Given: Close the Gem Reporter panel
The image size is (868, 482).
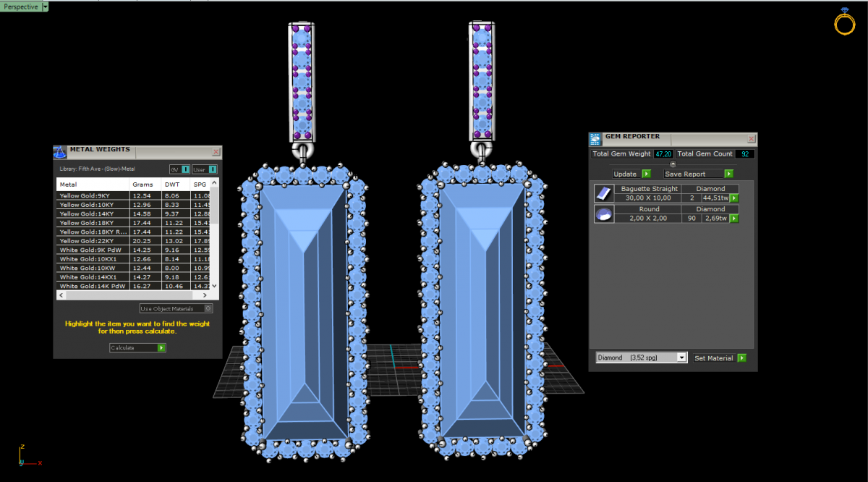Looking at the screenshot, I should pos(752,139).
